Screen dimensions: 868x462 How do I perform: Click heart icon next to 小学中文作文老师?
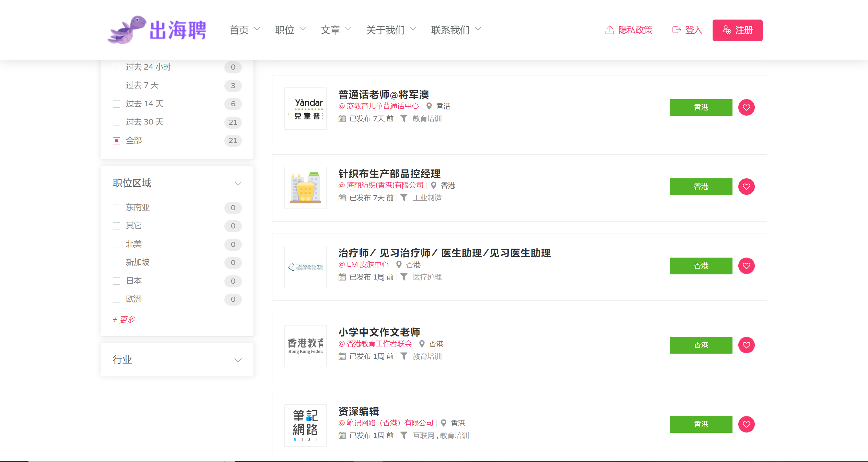(746, 345)
